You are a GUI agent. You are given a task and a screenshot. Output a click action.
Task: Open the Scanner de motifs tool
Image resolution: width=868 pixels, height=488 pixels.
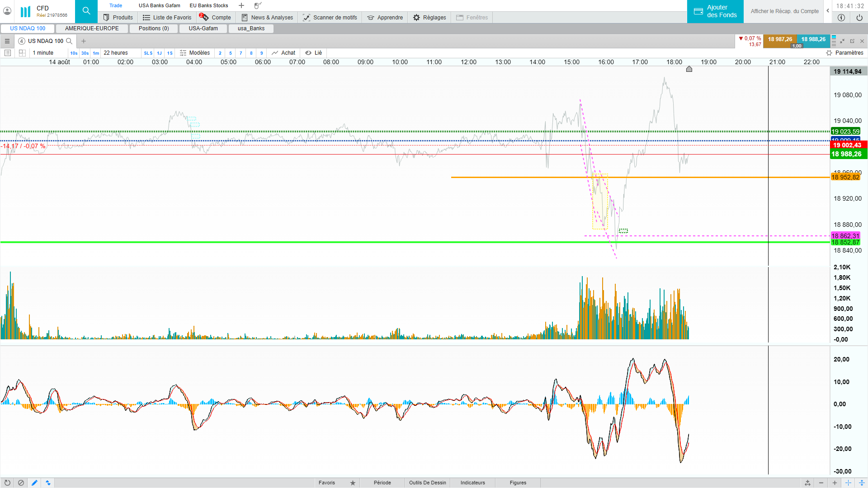pyautogui.click(x=330, y=18)
